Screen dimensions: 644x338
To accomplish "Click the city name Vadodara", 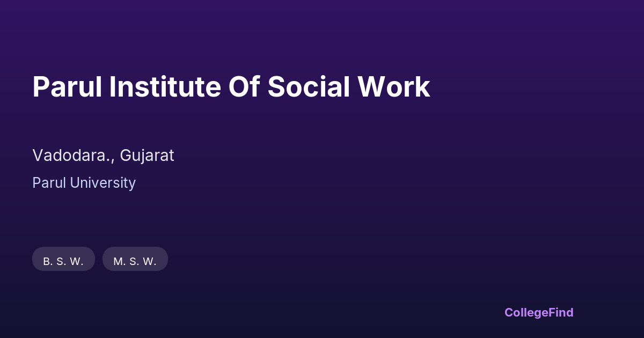I will click(69, 156).
